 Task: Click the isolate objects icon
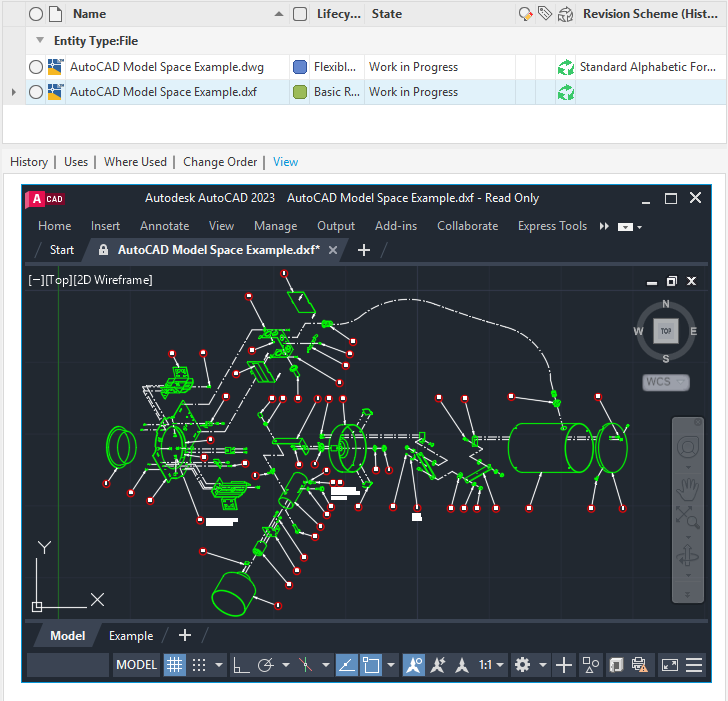(591, 665)
